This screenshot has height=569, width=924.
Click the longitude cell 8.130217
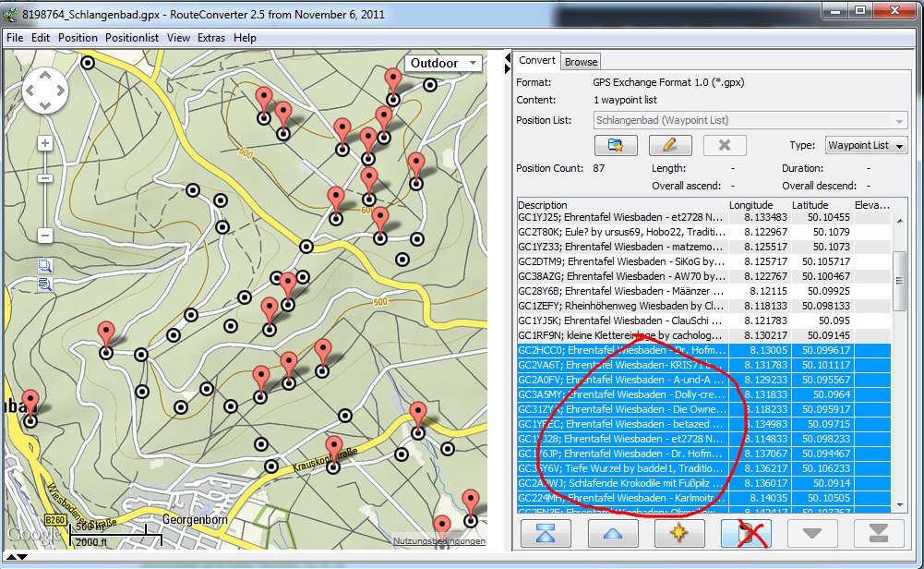click(x=761, y=335)
